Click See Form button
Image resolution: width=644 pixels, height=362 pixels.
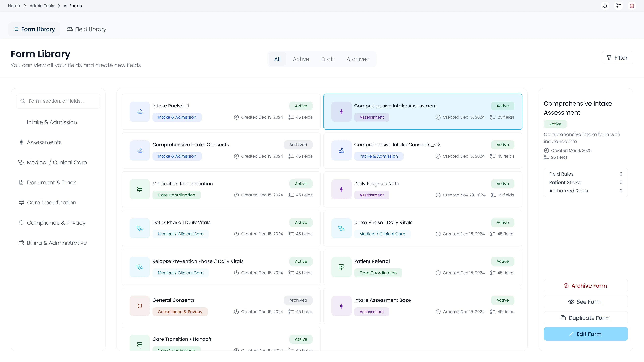585,302
